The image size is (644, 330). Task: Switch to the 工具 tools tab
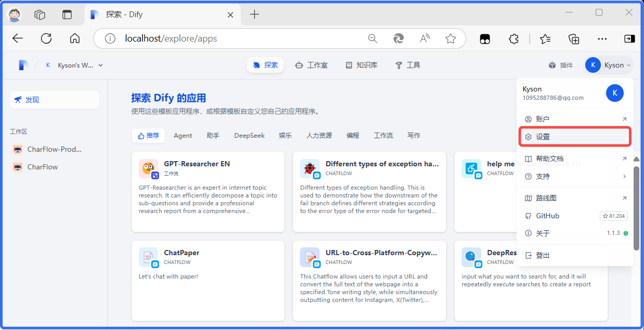point(408,65)
